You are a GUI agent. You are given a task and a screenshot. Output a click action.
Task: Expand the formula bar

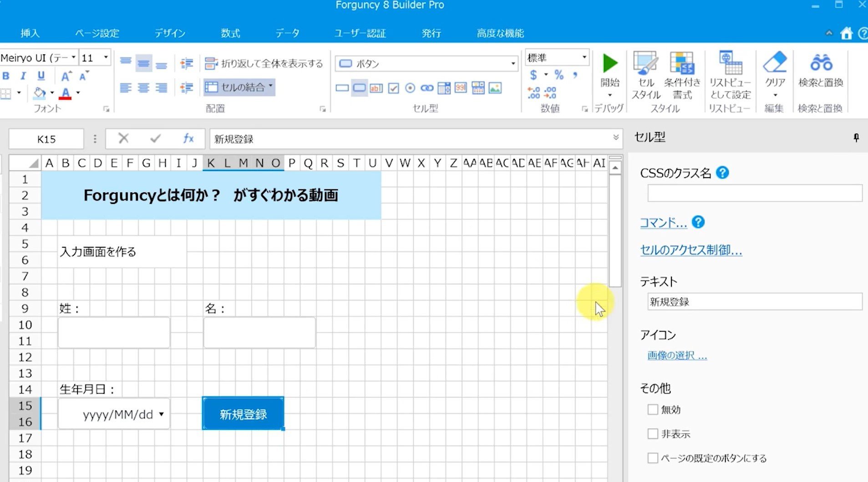click(x=616, y=137)
